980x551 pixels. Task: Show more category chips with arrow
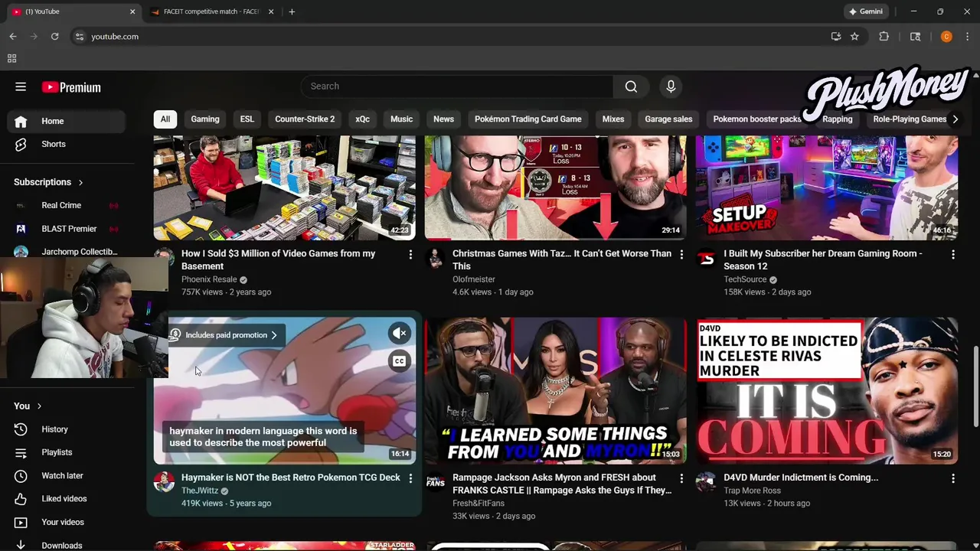(955, 119)
